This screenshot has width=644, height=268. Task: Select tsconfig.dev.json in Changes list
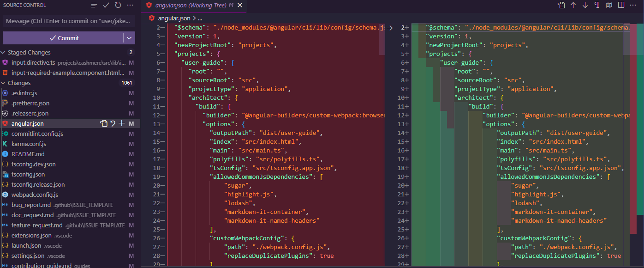[x=70, y=164]
